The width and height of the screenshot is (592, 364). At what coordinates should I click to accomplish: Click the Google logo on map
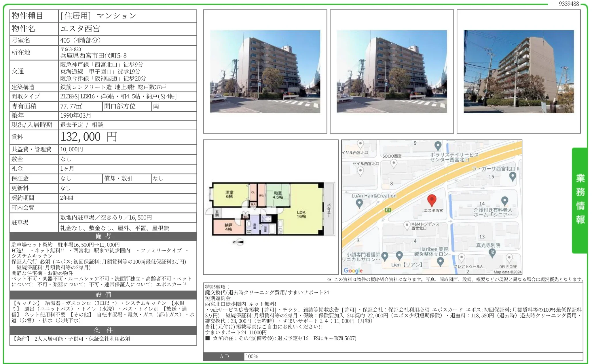pyautogui.click(x=353, y=270)
